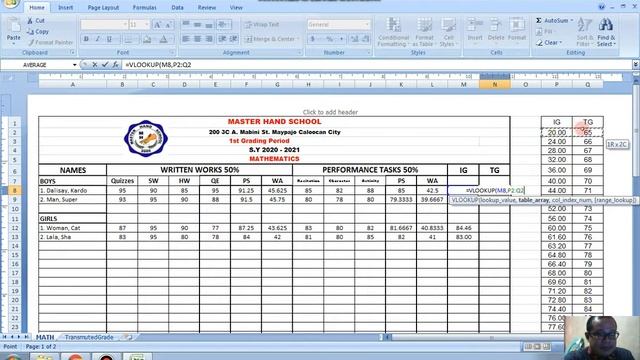Click the Select All corner button
This screenshot has width=640, height=360.
point(11,78)
